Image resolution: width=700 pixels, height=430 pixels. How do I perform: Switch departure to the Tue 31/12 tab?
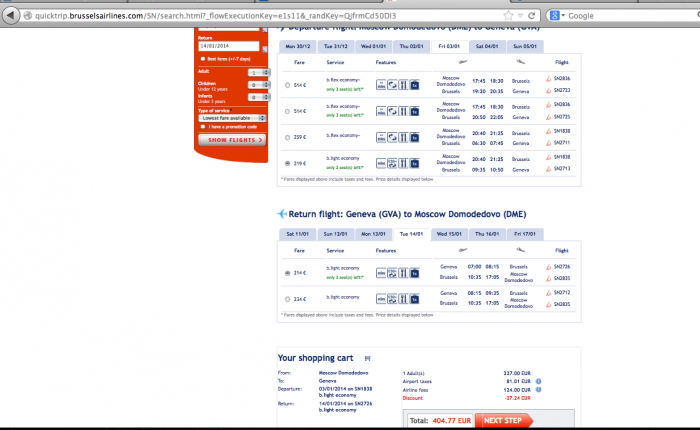[336, 46]
